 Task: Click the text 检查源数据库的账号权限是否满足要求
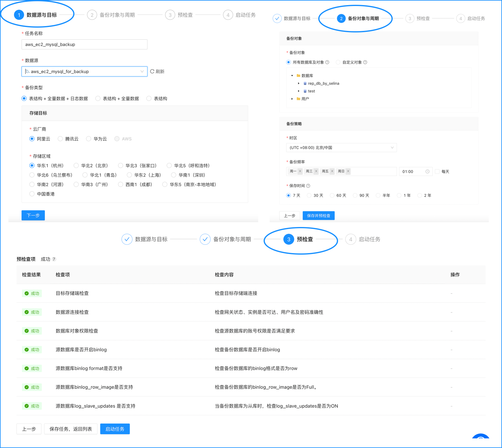255,331
